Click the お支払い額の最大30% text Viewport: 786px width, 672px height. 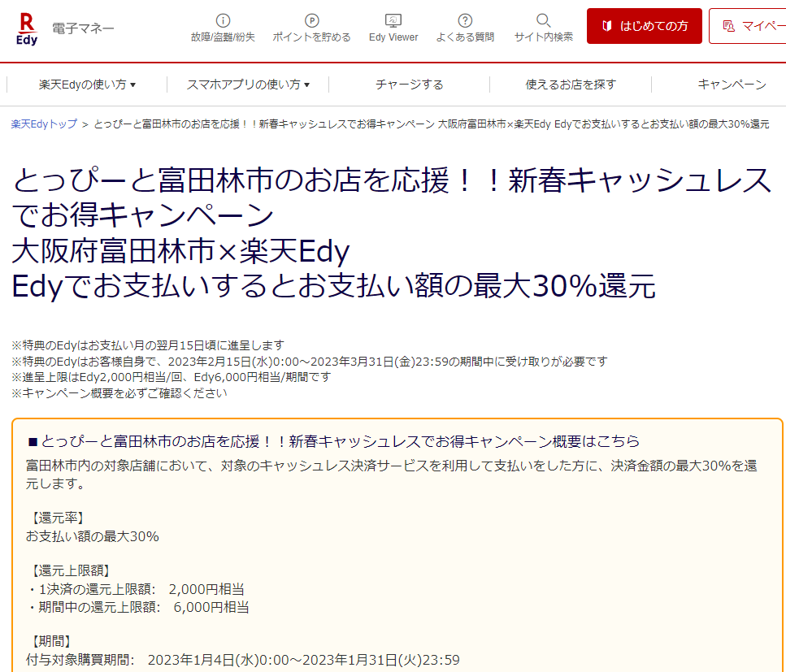92,536
